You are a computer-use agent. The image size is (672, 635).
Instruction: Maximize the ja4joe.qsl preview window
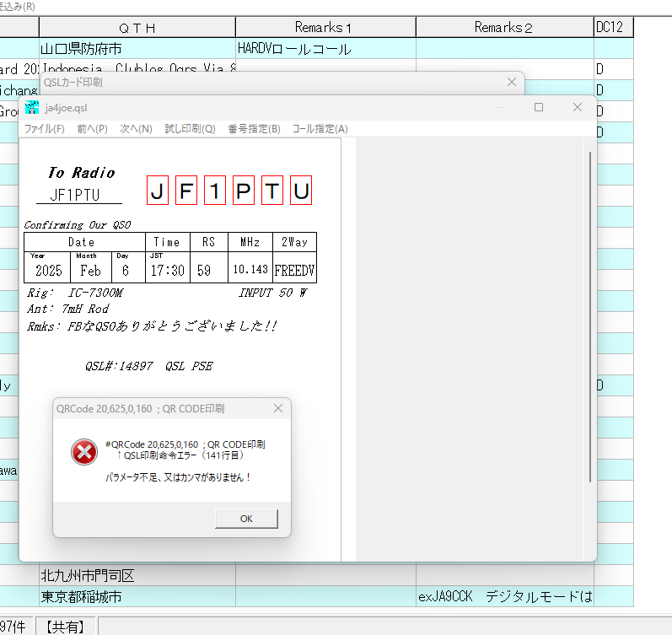pyautogui.click(x=539, y=107)
